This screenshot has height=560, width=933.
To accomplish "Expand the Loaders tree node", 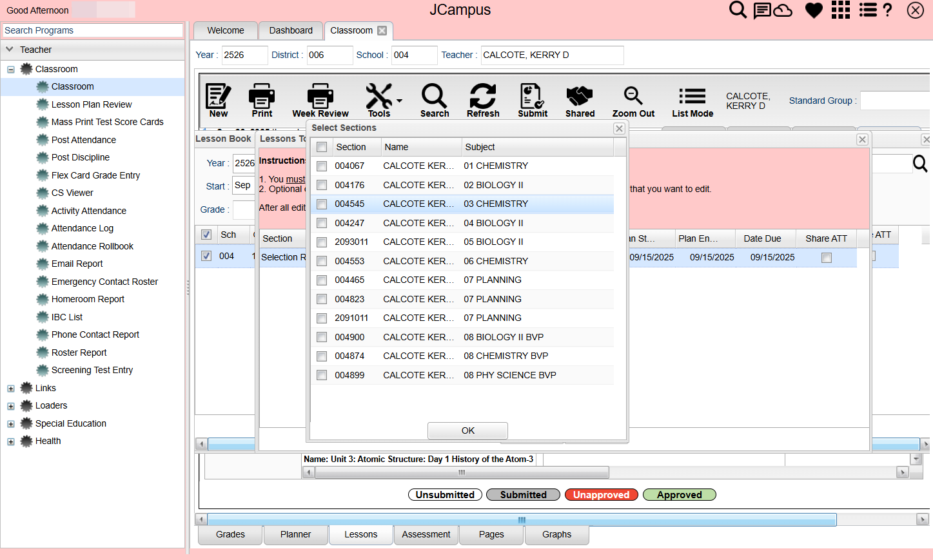I will click(11, 406).
